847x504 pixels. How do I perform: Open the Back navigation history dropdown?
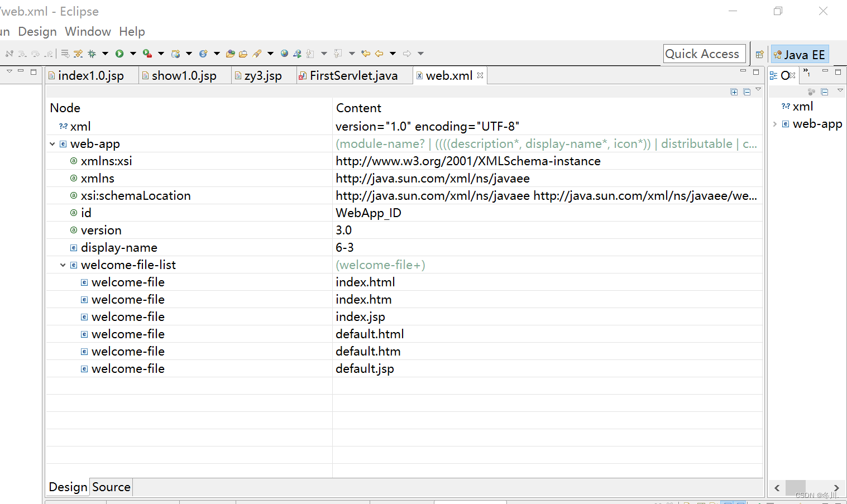393,54
